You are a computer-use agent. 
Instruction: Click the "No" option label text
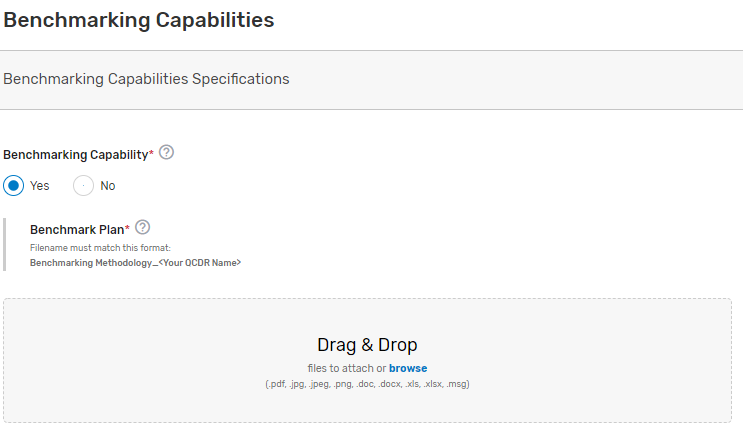[x=108, y=186]
